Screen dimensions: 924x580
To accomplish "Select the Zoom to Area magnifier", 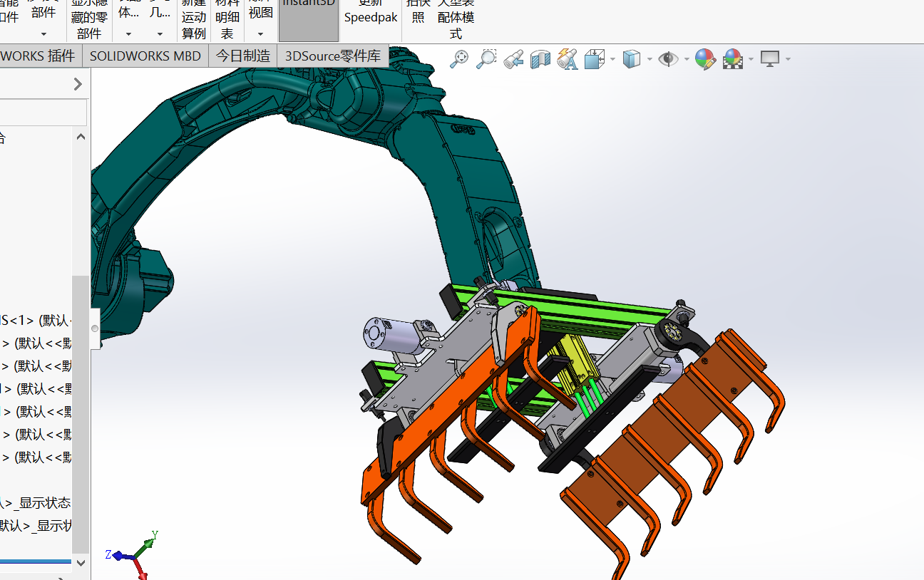I will (486, 58).
